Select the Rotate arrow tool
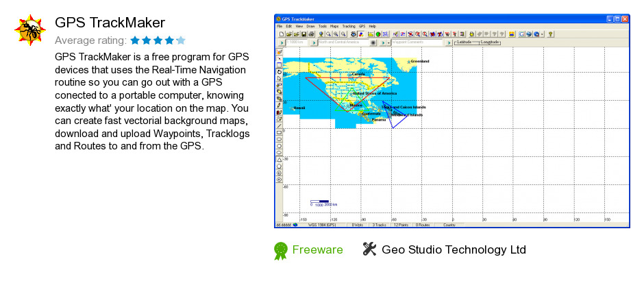This screenshot has width=644, height=281. 280,72
